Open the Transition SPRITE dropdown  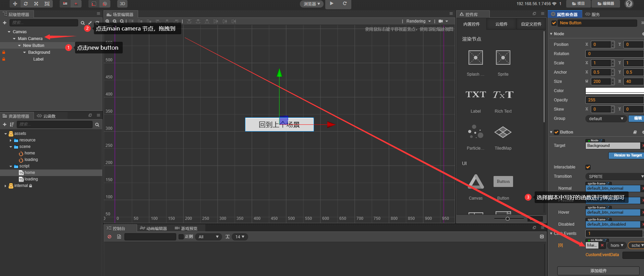(615, 177)
